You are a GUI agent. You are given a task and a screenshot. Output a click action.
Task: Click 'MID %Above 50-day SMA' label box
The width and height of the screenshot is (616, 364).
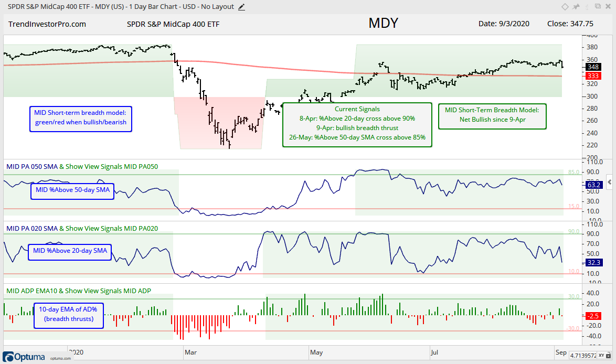73,191
